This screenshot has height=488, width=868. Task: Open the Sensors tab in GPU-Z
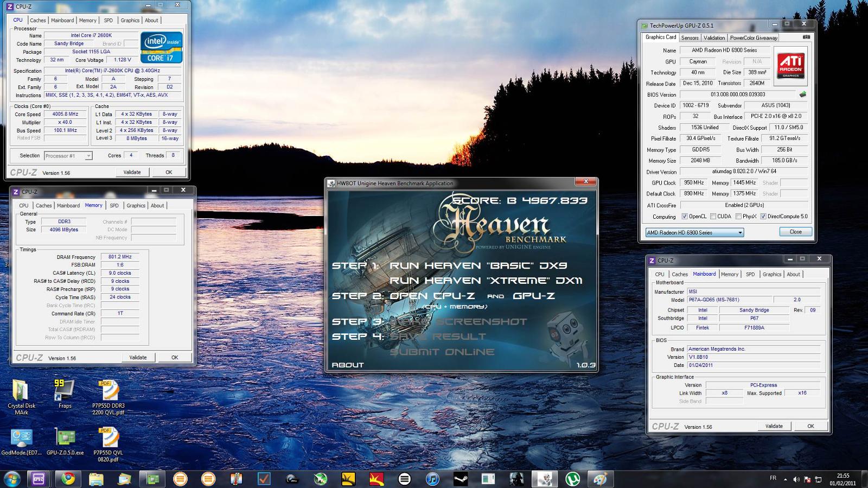(x=690, y=38)
